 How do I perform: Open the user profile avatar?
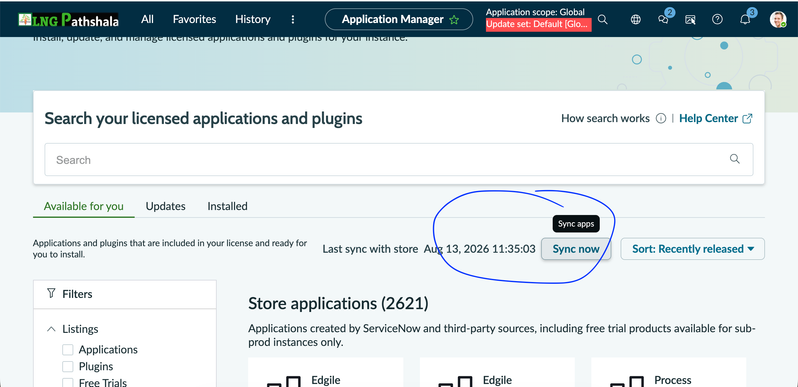[x=778, y=20]
